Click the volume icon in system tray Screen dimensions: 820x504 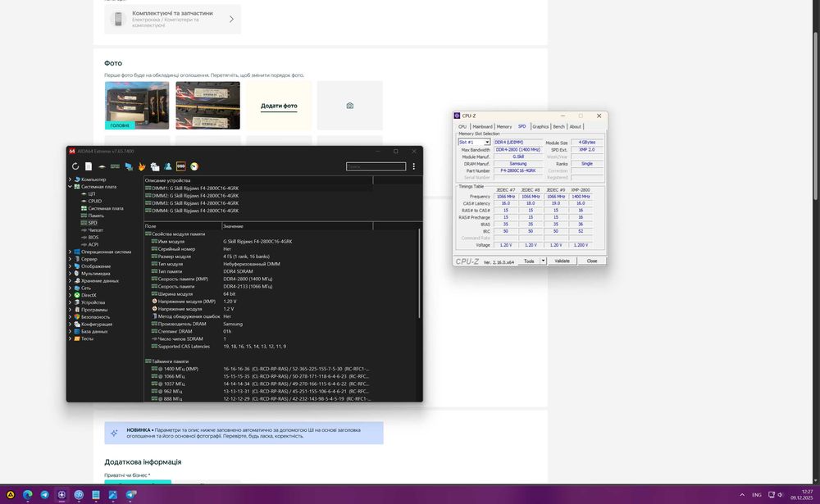(x=780, y=495)
